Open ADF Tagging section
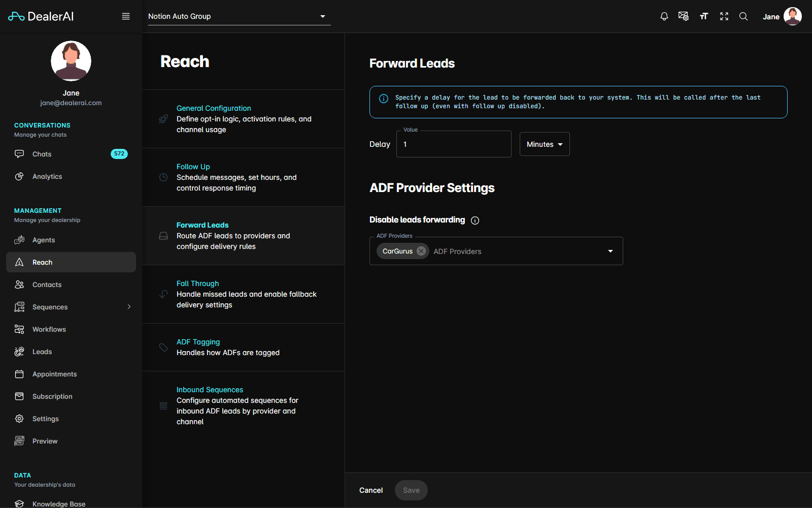 [x=244, y=347]
